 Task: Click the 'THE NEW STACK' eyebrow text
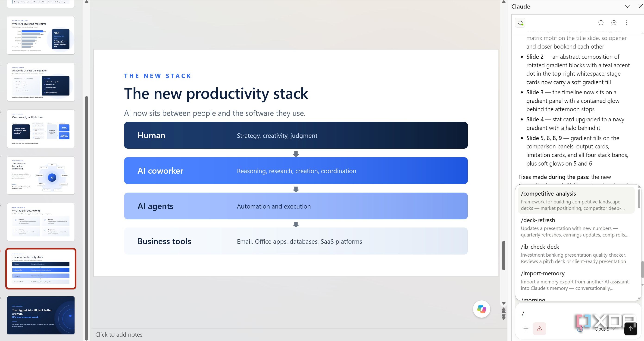pos(158,76)
